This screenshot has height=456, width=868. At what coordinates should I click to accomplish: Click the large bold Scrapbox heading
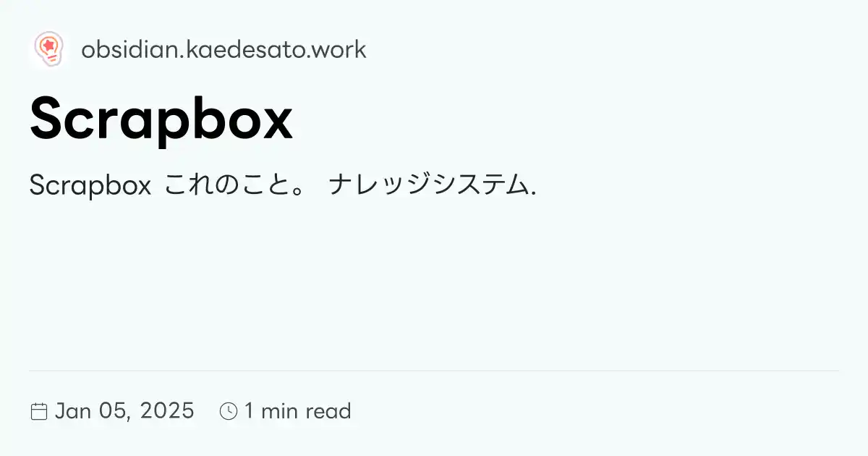[x=161, y=119]
